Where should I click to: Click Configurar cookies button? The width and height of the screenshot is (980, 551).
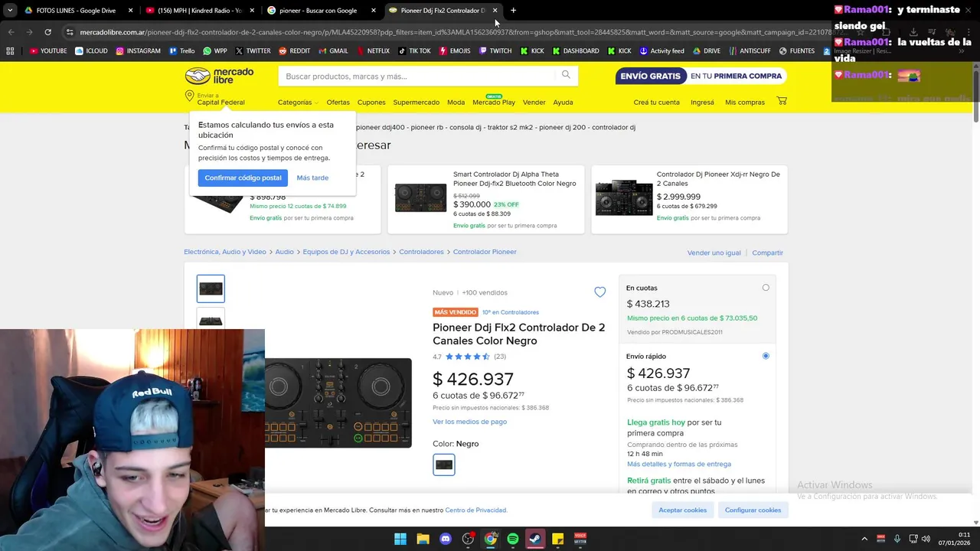[x=753, y=510]
